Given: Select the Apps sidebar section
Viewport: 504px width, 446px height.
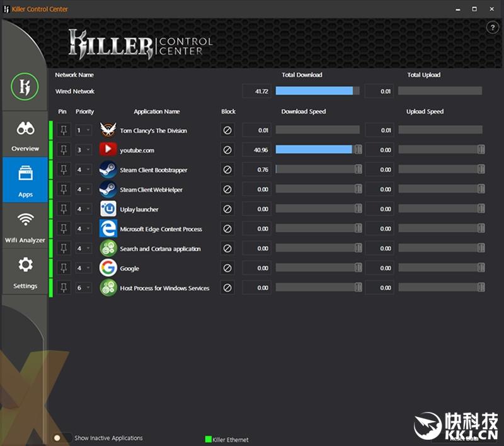Looking at the screenshot, I should 25,180.
